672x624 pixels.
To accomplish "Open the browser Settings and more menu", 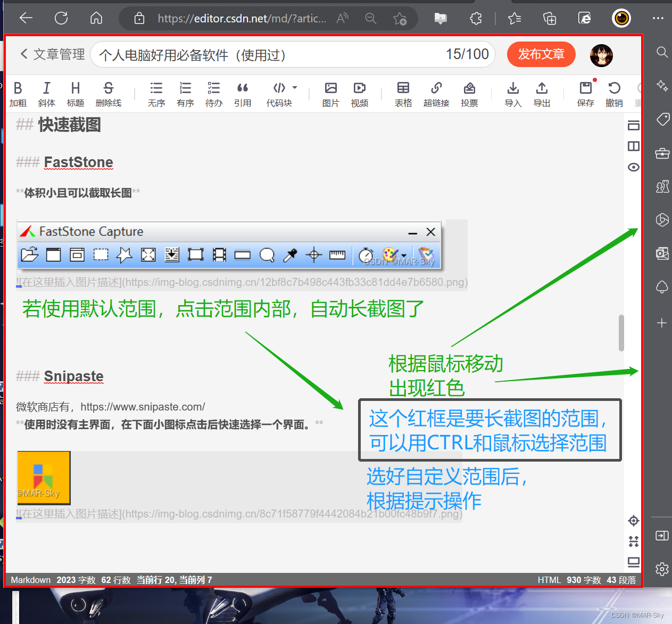I will coord(658,18).
